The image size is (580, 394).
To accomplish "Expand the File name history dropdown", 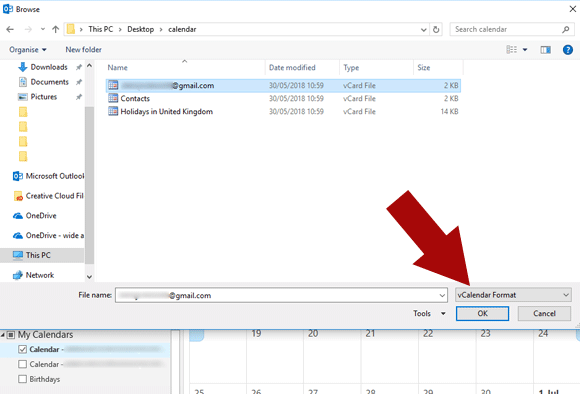I will pos(442,295).
